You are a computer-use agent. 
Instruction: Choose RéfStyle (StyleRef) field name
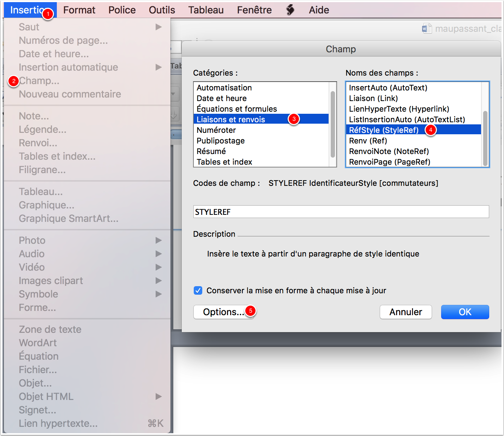pyautogui.click(x=384, y=130)
